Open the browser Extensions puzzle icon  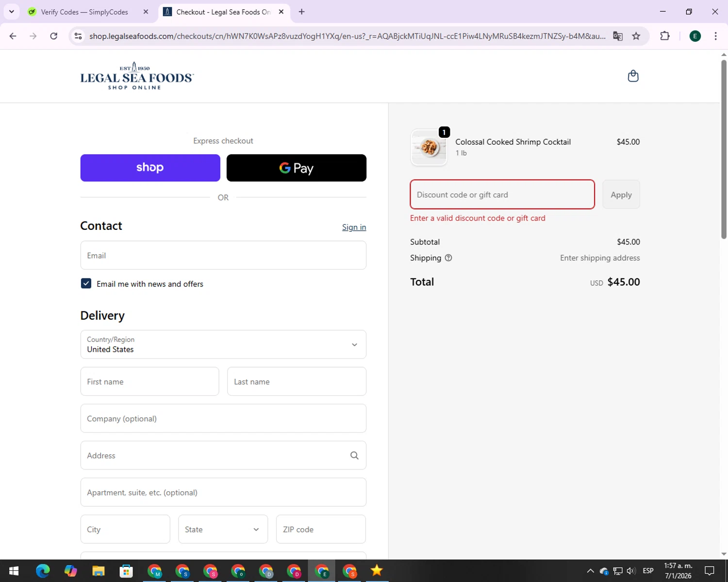coord(665,36)
